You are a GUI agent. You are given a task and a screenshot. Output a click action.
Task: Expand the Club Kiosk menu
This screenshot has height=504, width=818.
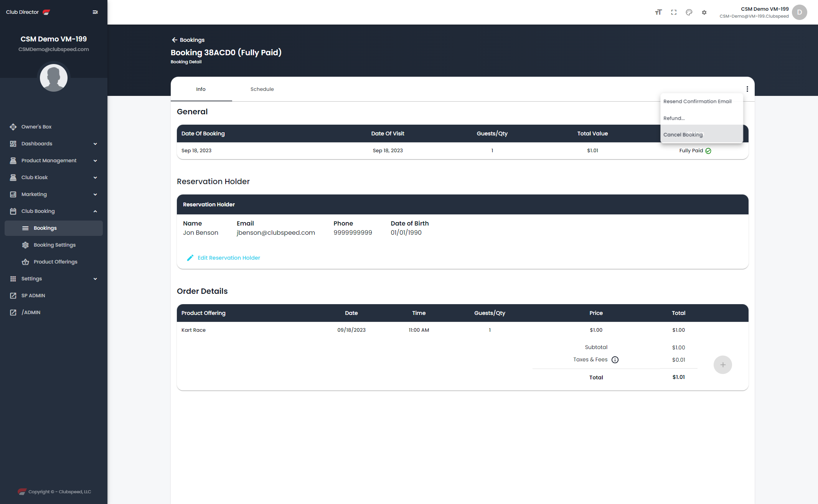pyautogui.click(x=54, y=178)
